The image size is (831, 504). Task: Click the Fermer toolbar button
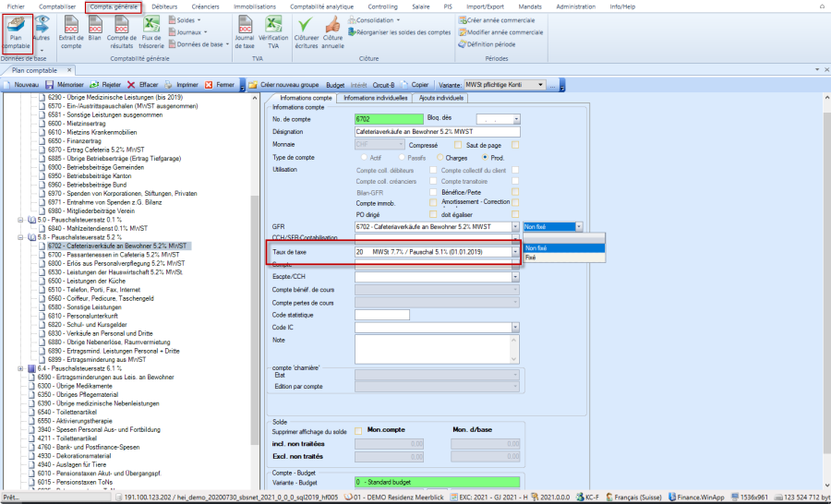220,85
